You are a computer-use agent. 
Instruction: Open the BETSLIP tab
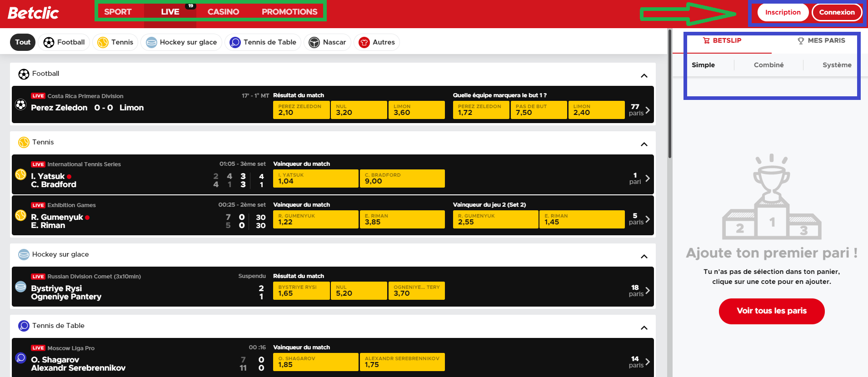point(722,40)
